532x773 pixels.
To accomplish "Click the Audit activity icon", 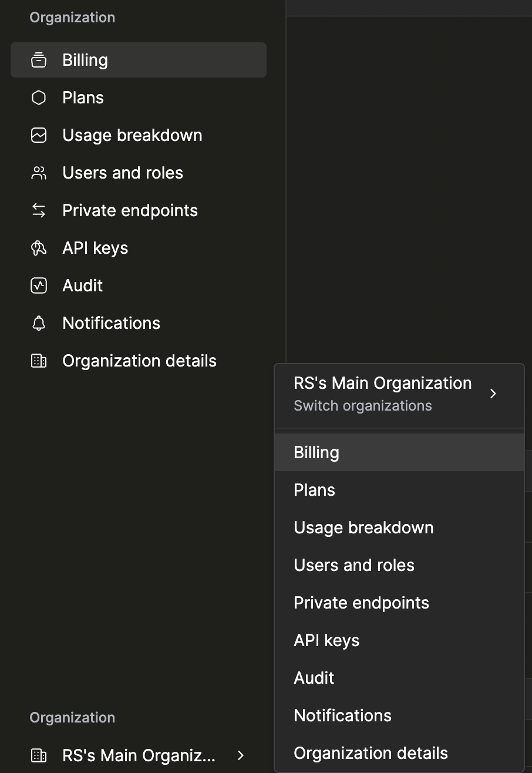I will (x=38, y=285).
